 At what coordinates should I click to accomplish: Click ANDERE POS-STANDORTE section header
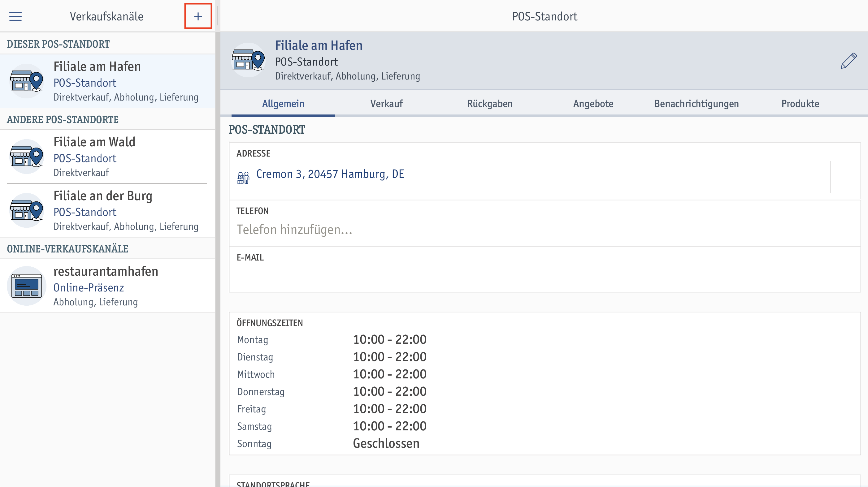(63, 119)
